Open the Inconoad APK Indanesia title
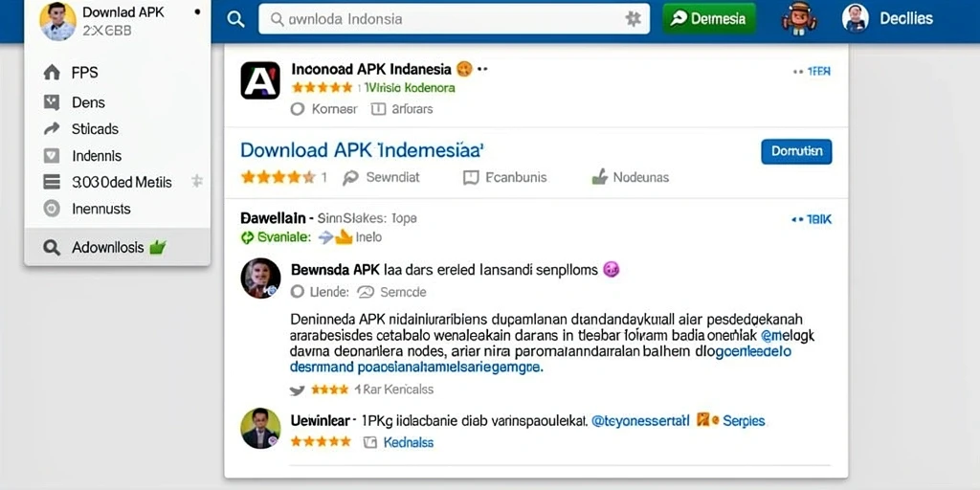This screenshot has height=490, width=980. [x=371, y=69]
